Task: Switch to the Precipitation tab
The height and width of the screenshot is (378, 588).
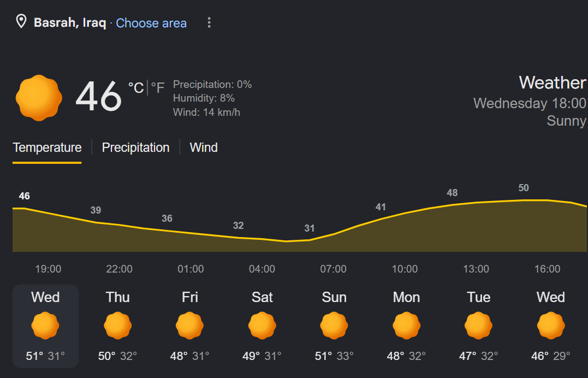Action: click(x=136, y=147)
